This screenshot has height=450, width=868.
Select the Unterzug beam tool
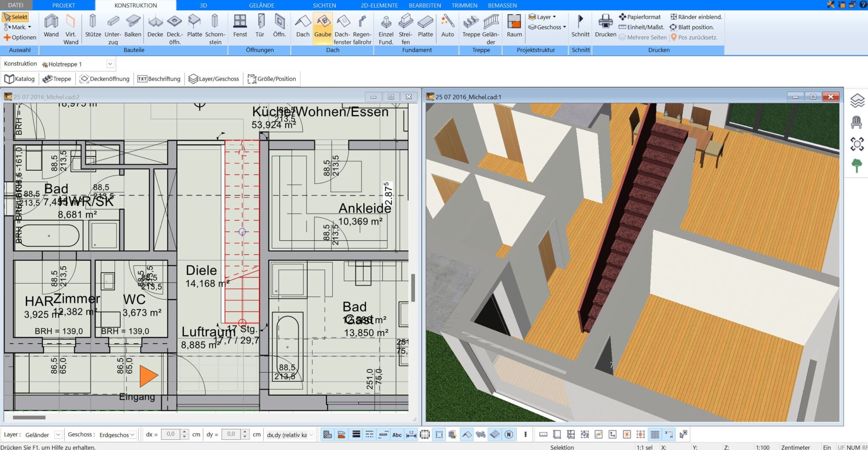point(113,29)
